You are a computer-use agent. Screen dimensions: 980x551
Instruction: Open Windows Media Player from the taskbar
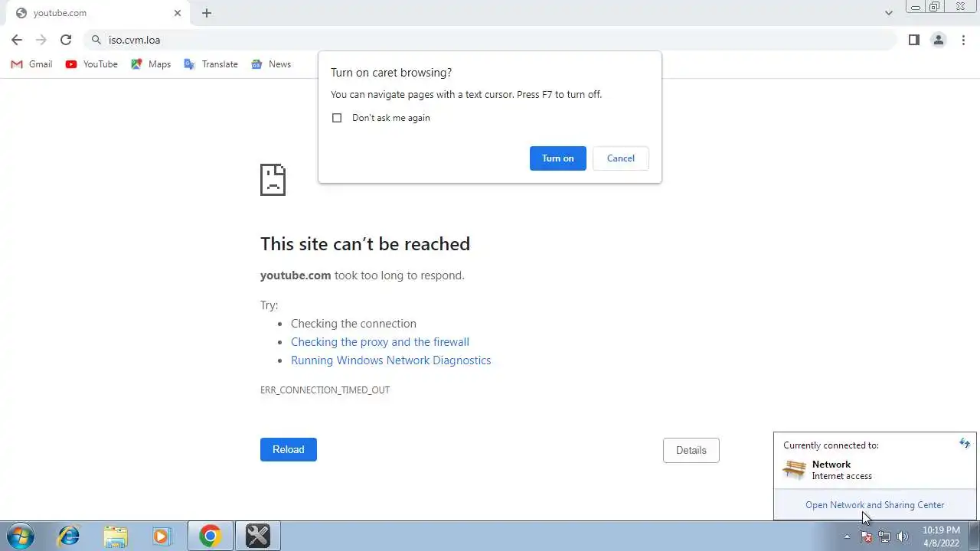[x=162, y=536]
